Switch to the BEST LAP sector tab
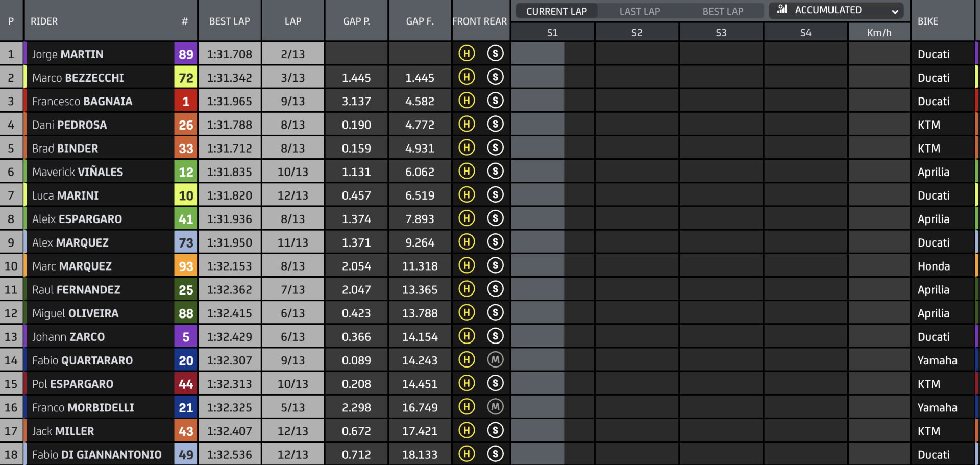This screenshot has height=465, width=980. point(723,11)
